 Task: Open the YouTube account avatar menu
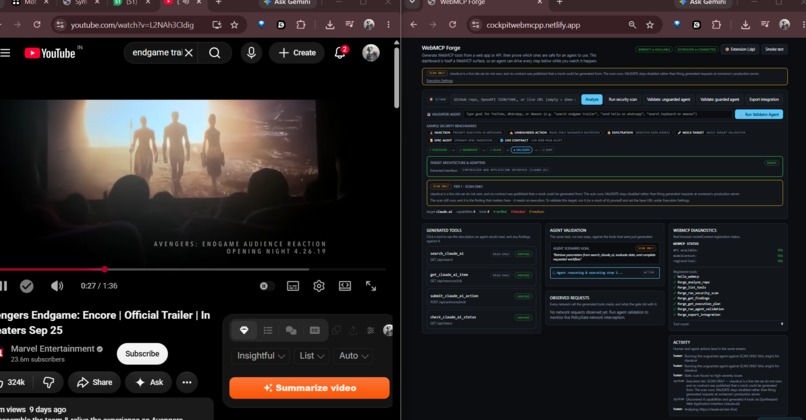click(x=371, y=52)
